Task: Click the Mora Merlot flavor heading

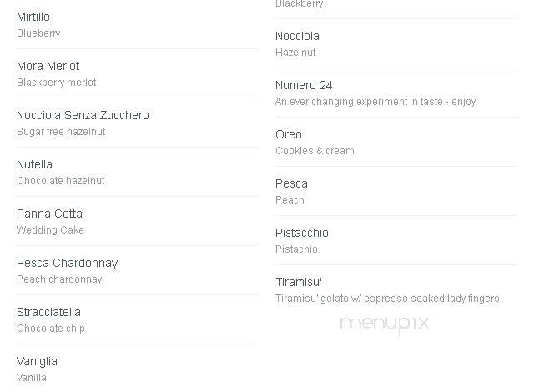Action: point(48,66)
